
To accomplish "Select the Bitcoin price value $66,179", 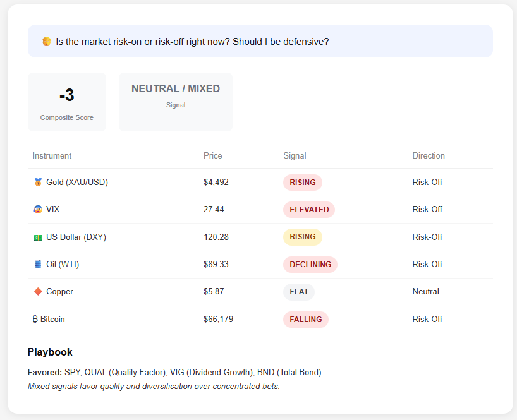I will [218, 319].
